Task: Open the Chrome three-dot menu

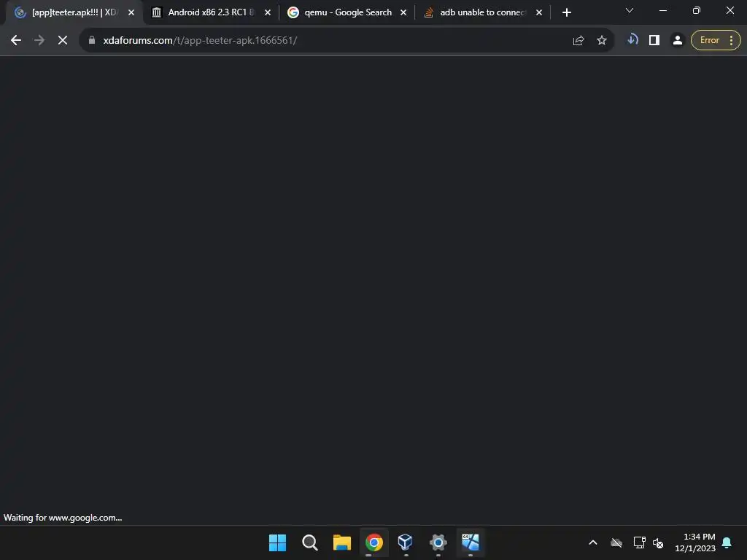Action: (731, 41)
